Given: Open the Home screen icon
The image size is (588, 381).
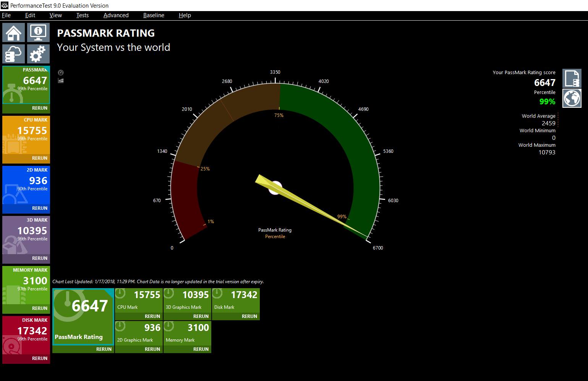Looking at the screenshot, I should coord(13,32).
